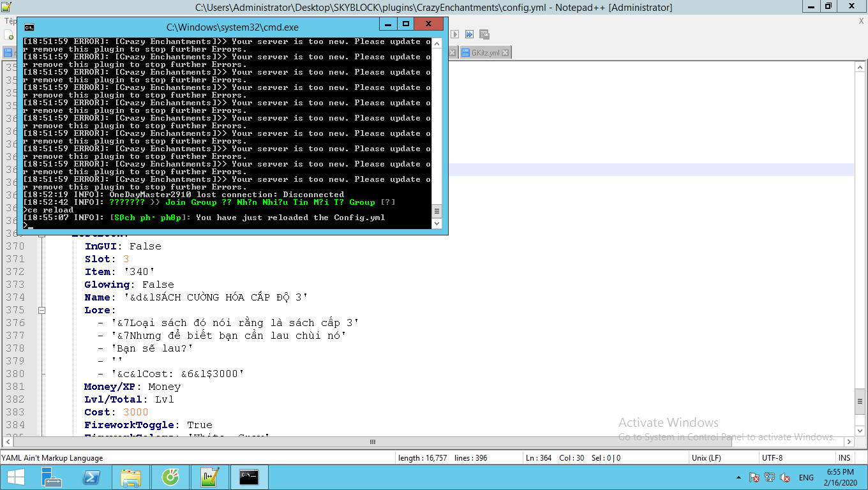Click the cmd.exe taskbar icon
The width and height of the screenshot is (868, 490).
tap(249, 477)
